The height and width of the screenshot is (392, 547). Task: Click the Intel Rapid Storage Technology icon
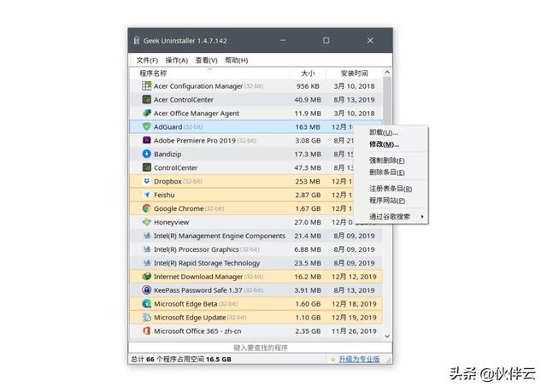[146, 263]
